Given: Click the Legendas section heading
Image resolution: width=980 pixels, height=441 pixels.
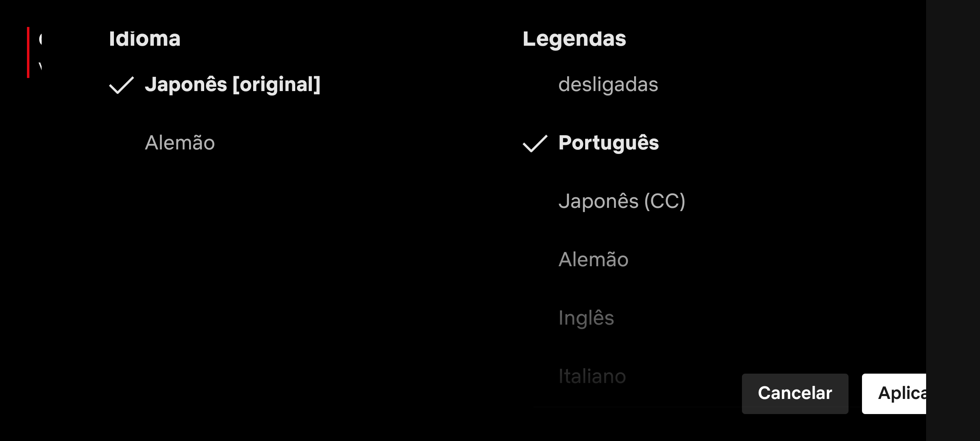Looking at the screenshot, I should [x=574, y=39].
